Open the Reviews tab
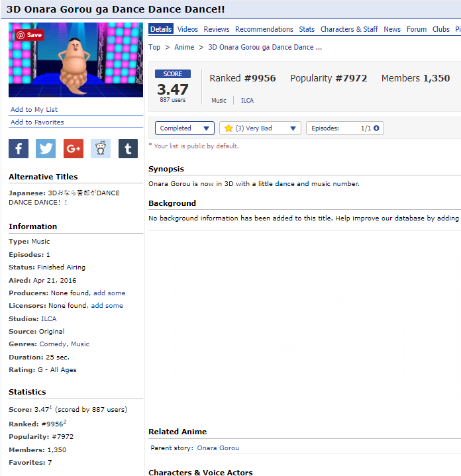This screenshot has height=476, width=461. tap(217, 29)
